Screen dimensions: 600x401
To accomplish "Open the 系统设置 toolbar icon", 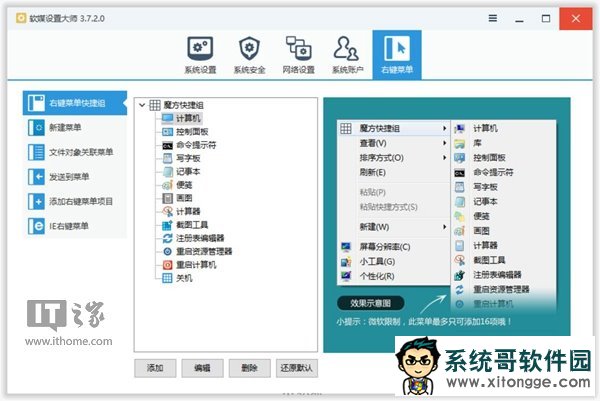I will (200, 55).
